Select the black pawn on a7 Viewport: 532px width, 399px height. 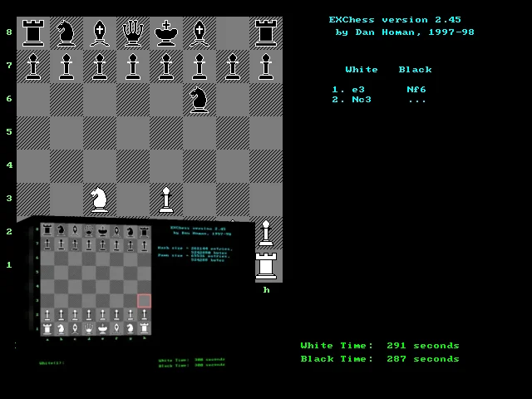(33, 66)
